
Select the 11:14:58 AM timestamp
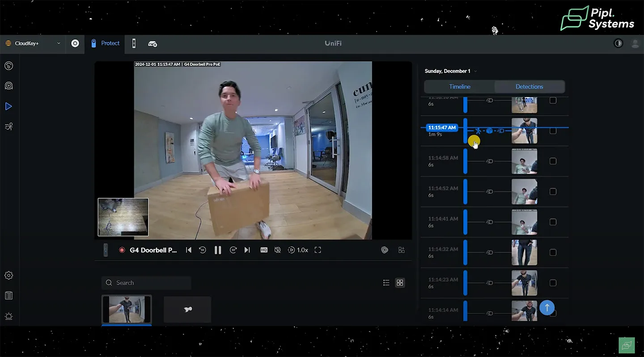(x=443, y=158)
